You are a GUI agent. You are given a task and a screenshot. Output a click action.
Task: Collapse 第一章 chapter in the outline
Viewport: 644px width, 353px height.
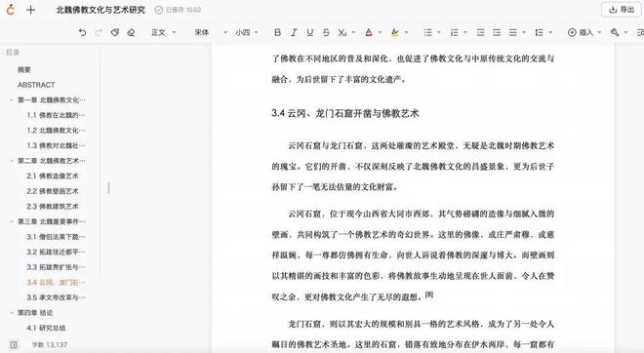(x=12, y=100)
